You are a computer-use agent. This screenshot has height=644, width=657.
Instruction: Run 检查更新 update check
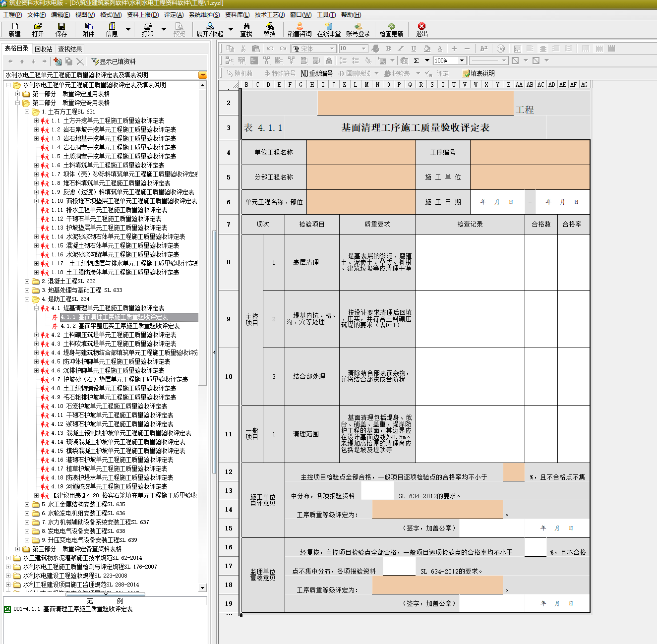point(392,30)
